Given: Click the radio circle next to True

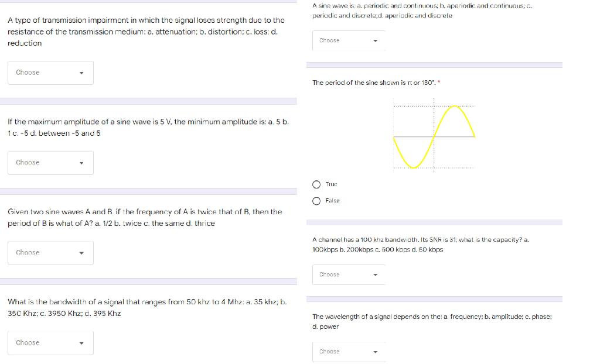Looking at the screenshot, I should (316, 184).
